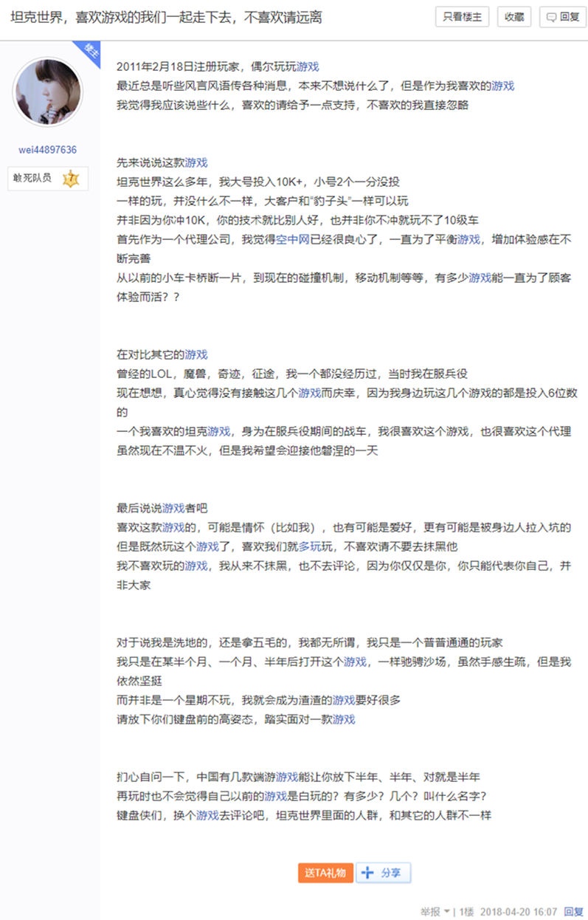Open 游戏 link after 半年后打开这个
The width and height of the screenshot is (588, 920).
[355, 662]
